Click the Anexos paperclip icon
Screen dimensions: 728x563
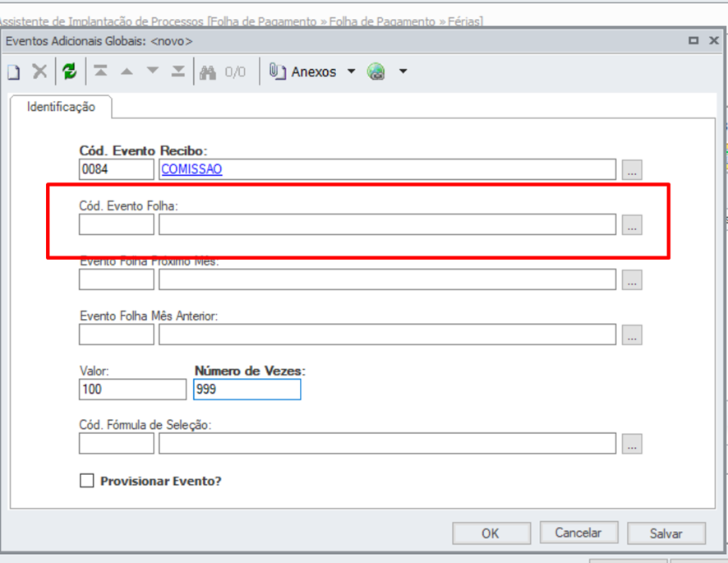pyautogui.click(x=277, y=72)
